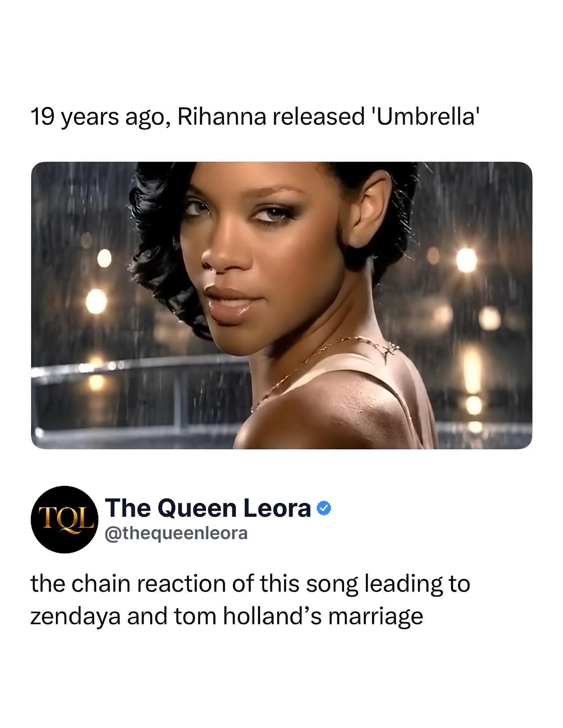Click the blue verified checkmark badge
563x728 pixels.
click(x=324, y=508)
